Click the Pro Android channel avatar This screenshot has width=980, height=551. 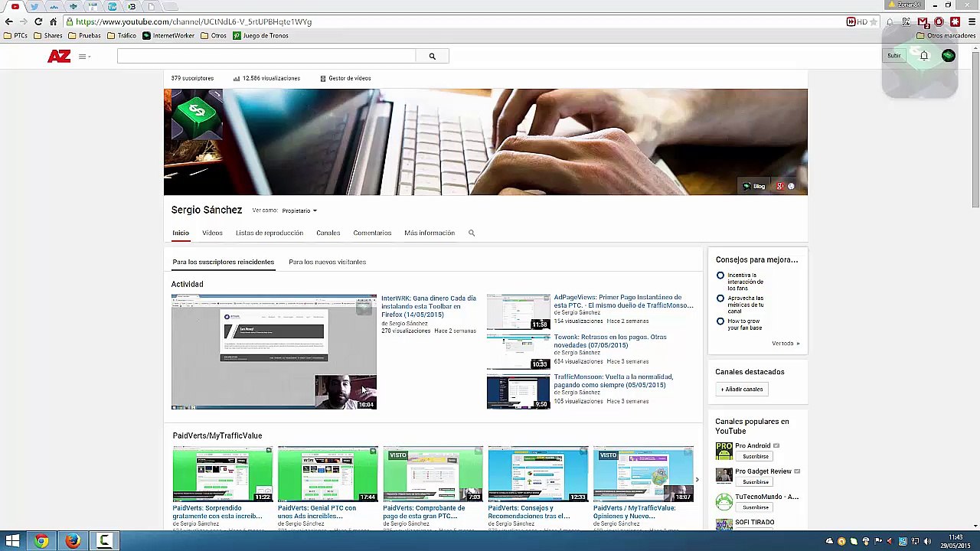[724, 450]
